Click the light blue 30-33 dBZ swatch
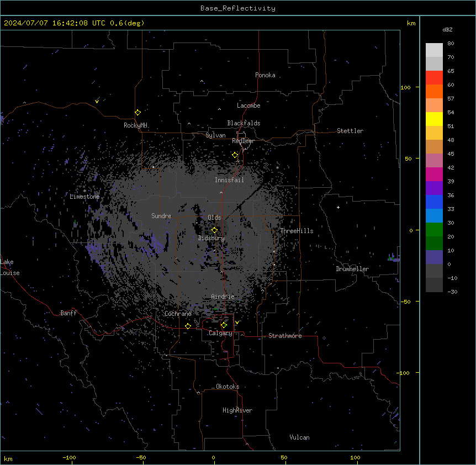Viewport: 476px width, 465px height. (x=434, y=215)
